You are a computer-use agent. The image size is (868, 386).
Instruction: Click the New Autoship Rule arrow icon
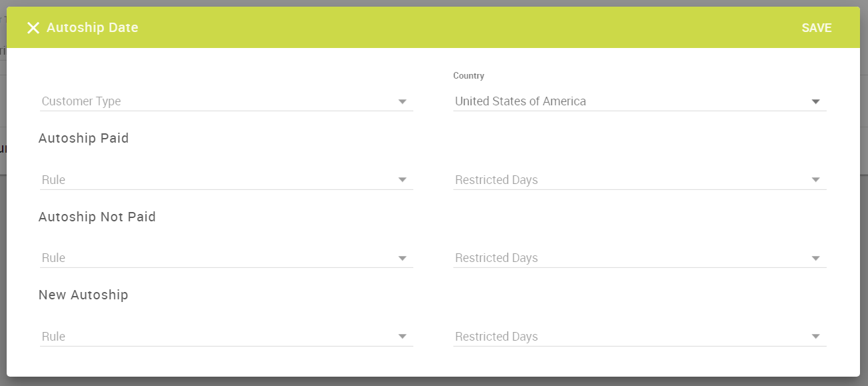pos(403,337)
